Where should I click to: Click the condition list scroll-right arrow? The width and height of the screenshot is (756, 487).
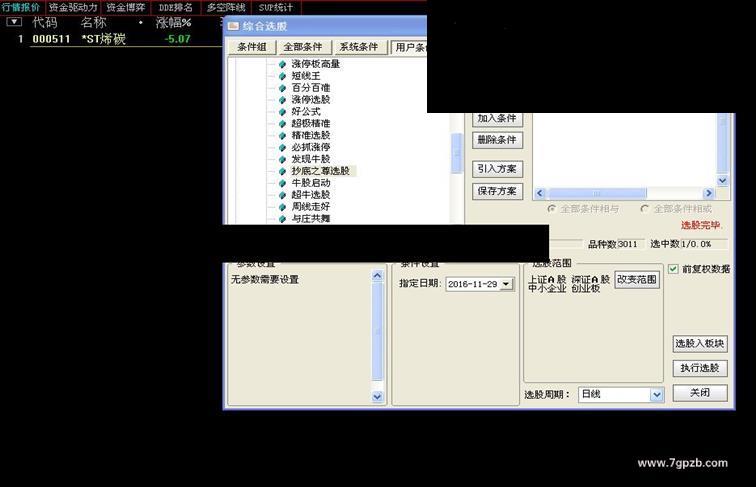[x=708, y=193]
